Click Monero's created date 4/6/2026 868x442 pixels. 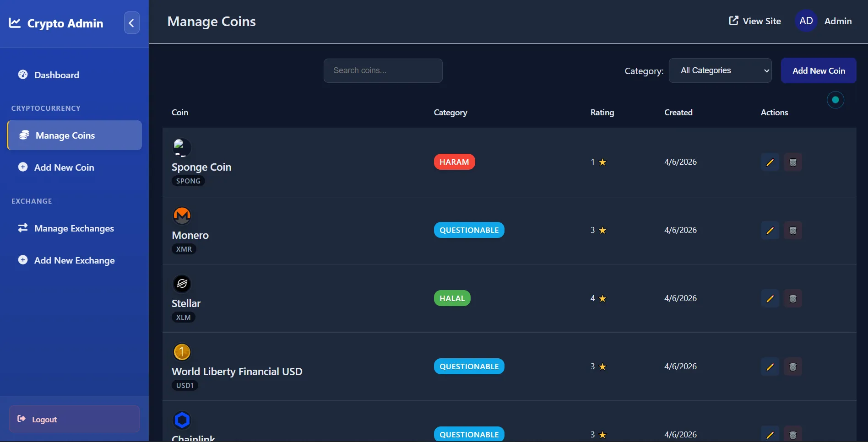click(x=680, y=230)
